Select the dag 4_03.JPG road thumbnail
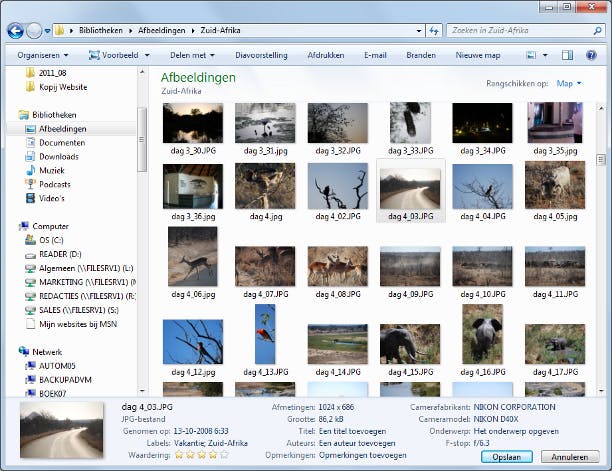 pos(410,189)
